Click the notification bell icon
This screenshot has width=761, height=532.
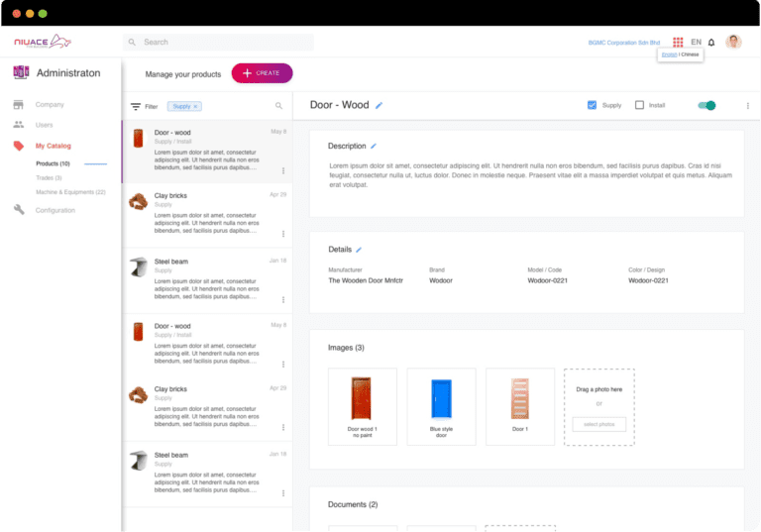[711, 43]
